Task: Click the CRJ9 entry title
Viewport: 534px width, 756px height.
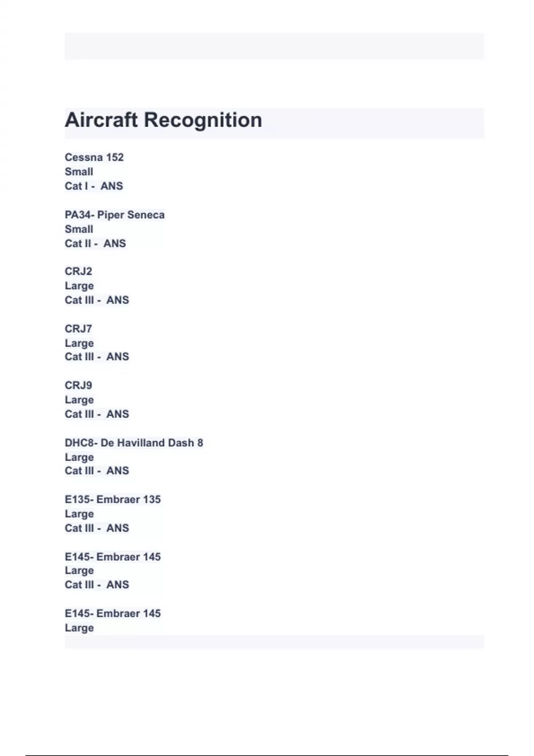Action: click(78, 385)
